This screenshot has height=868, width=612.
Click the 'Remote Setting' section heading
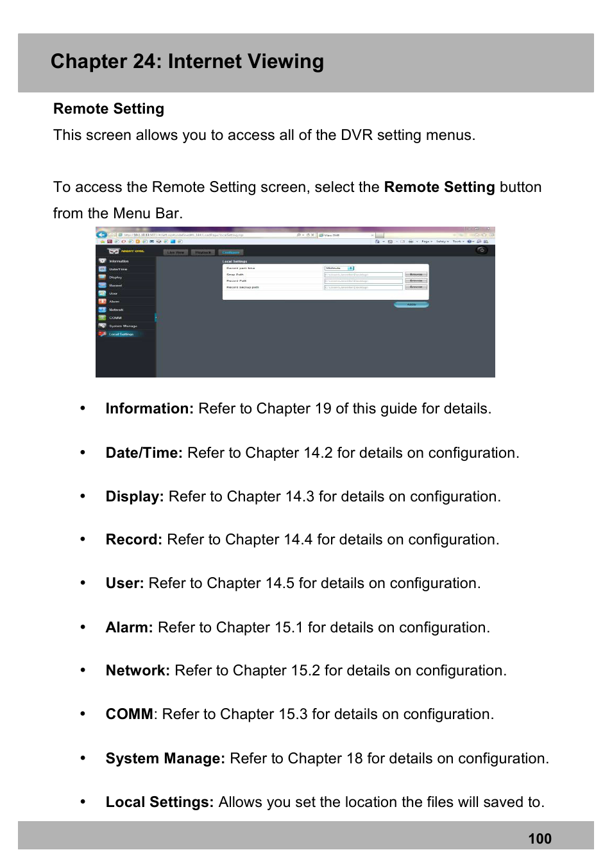click(x=108, y=109)
